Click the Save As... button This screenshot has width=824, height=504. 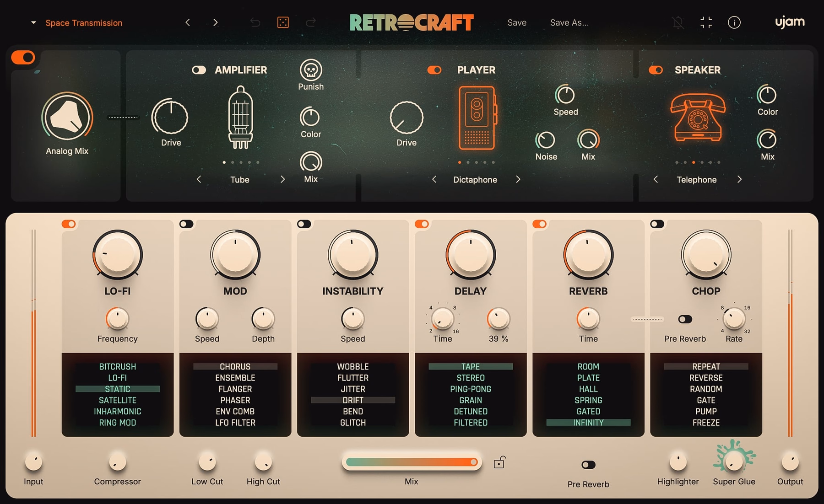(x=569, y=22)
